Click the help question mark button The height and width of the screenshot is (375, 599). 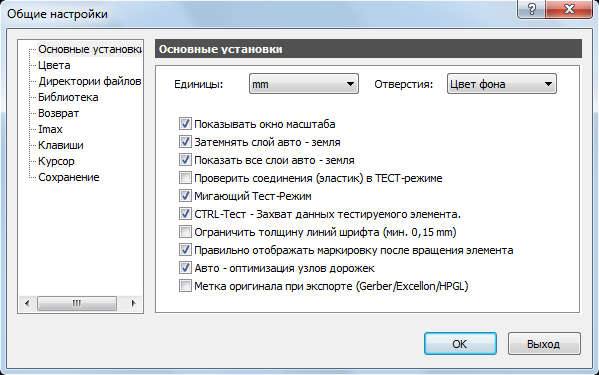click(x=531, y=9)
